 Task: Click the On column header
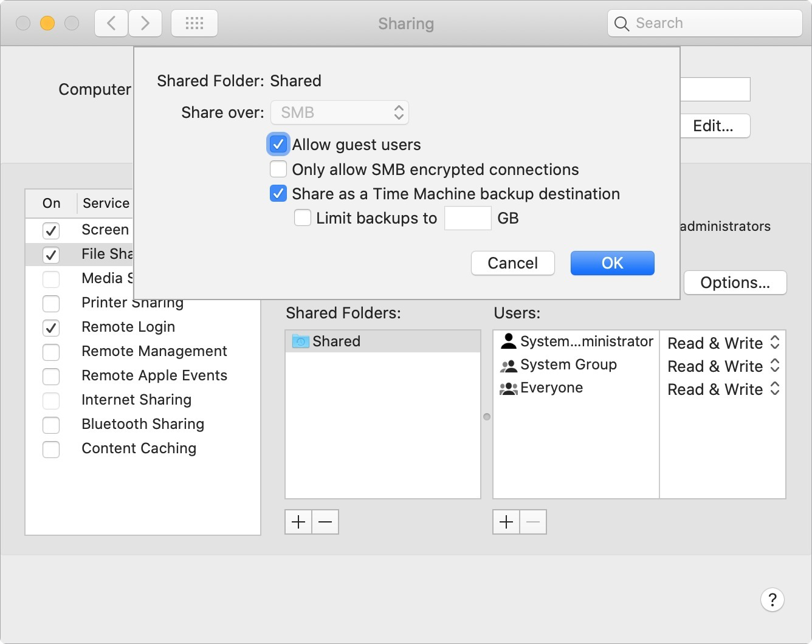(52, 203)
